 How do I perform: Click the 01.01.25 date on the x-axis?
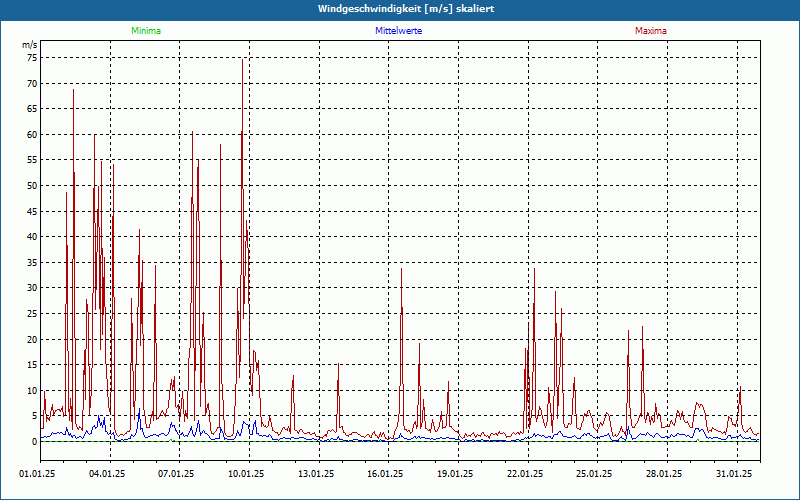37,474
